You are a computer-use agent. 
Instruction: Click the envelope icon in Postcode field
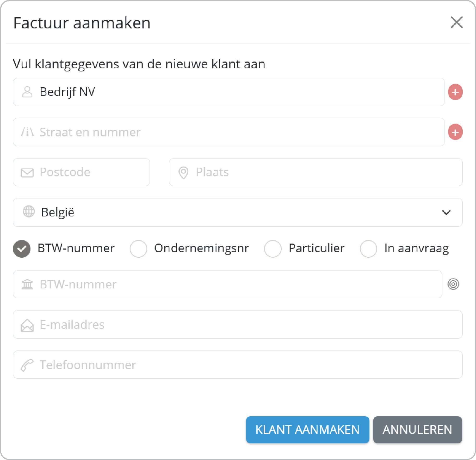pos(27,173)
